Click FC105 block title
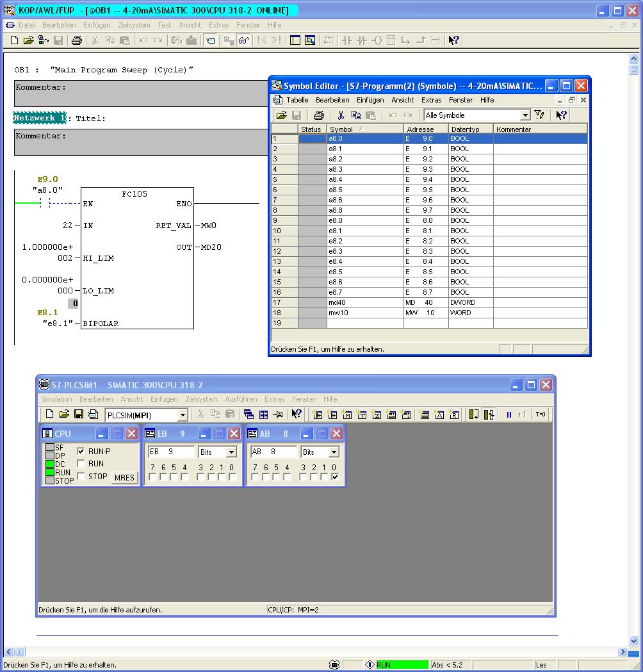 [x=134, y=194]
